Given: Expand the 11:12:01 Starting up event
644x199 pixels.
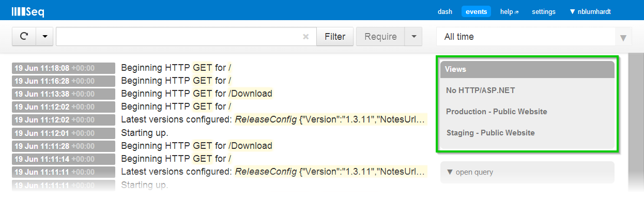Looking at the screenshot, I should pyautogui.click(x=144, y=133).
